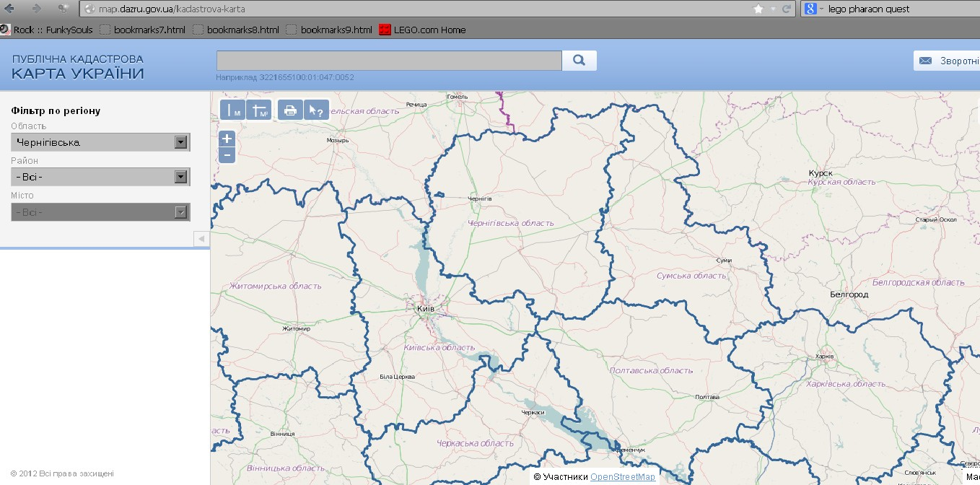Screen dimensions: 980x485
Task: Collapse the filter sidebar arrow
Action: 201,239
